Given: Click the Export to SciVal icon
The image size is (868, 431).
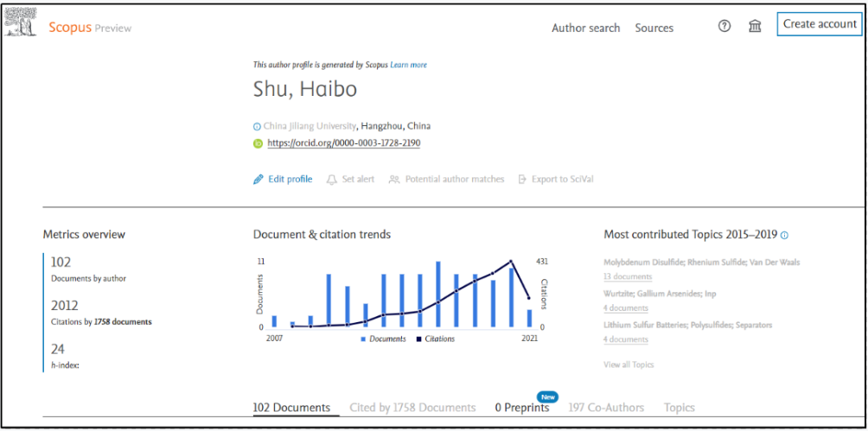Looking at the screenshot, I should point(522,180).
